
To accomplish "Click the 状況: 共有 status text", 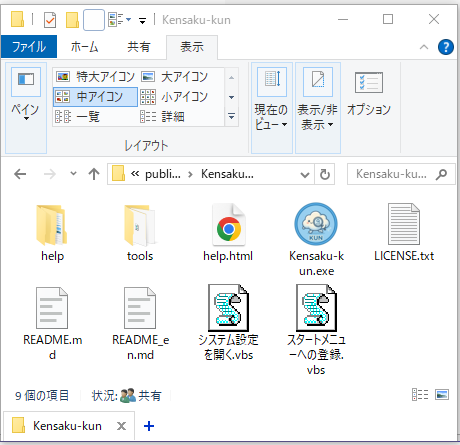I will pos(127,395).
